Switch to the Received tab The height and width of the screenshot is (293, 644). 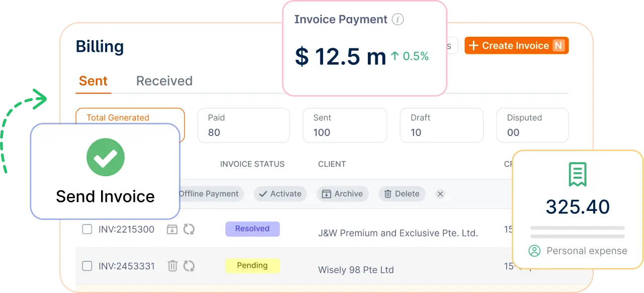(x=165, y=81)
